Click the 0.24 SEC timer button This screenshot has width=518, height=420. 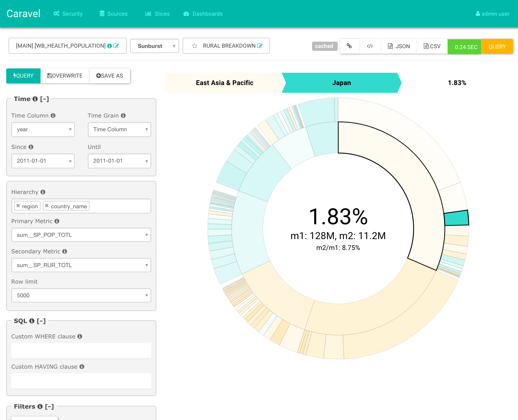(464, 47)
